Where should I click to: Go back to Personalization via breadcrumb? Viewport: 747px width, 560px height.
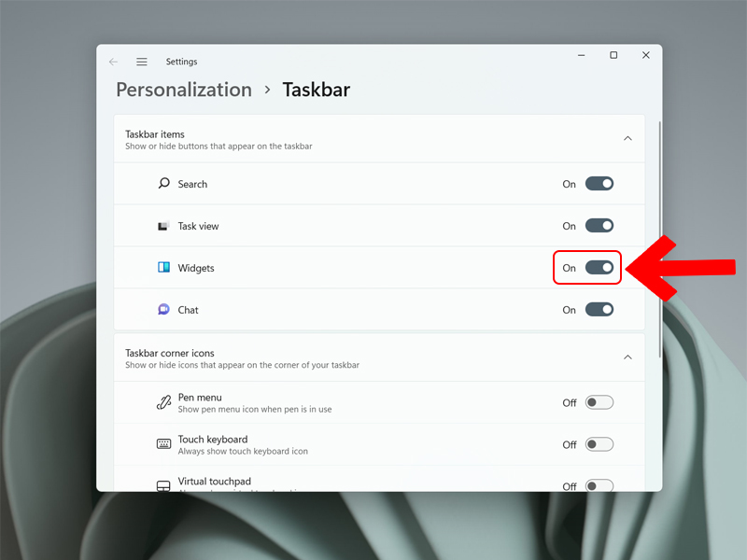pos(183,90)
